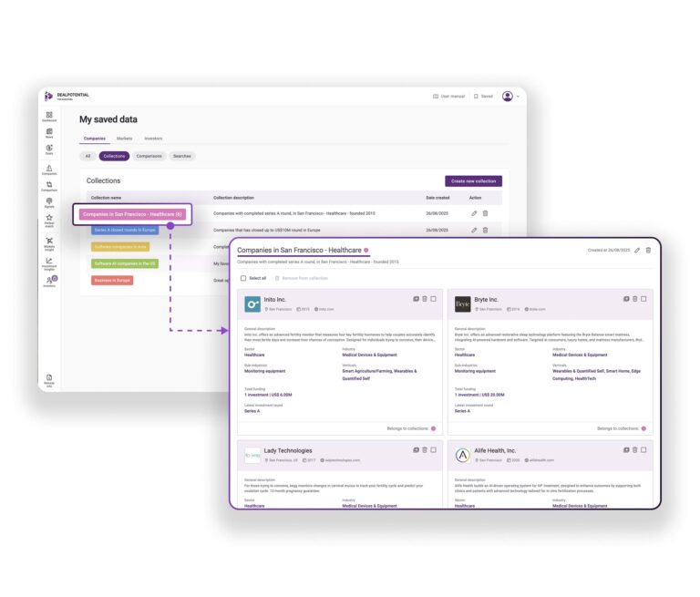Open the User manual link

(448, 96)
